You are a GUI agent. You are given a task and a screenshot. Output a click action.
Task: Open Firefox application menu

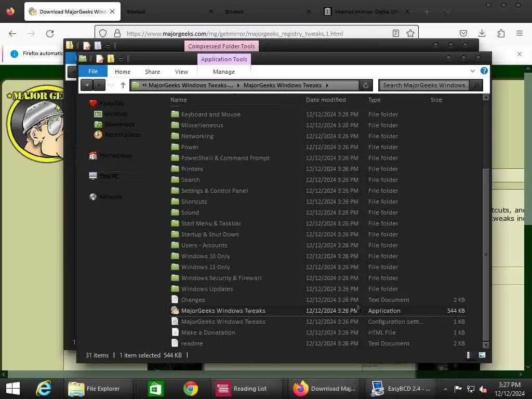(x=520, y=33)
